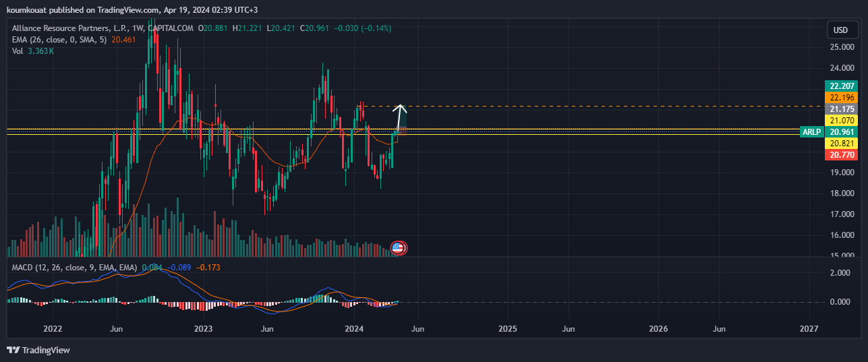Click the open price O20.881
Image resolution: width=868 pixels, height=362 pixels.
pos(213,28)
